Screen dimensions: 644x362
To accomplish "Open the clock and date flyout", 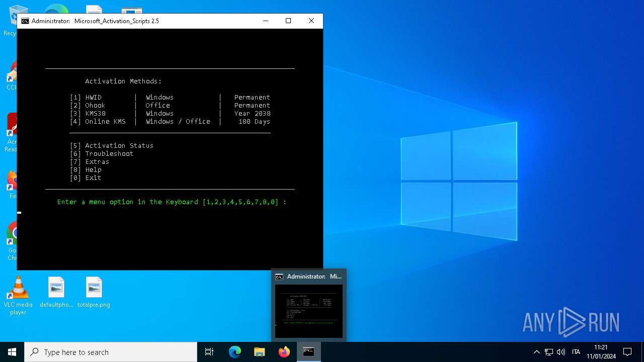I will [601, 352].
